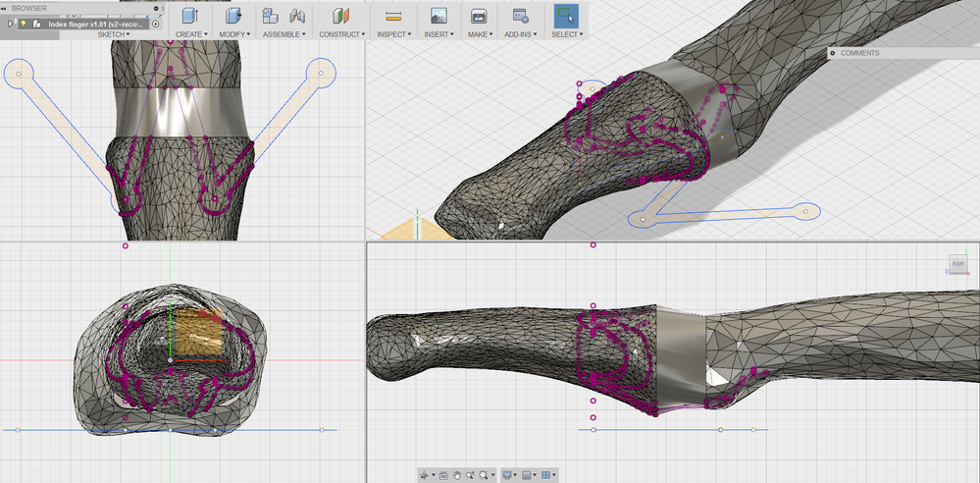Expand the Index finger v1.01 tree node
Image resolution: width=980 pixels, height=483 pixels.
(10, 24)
